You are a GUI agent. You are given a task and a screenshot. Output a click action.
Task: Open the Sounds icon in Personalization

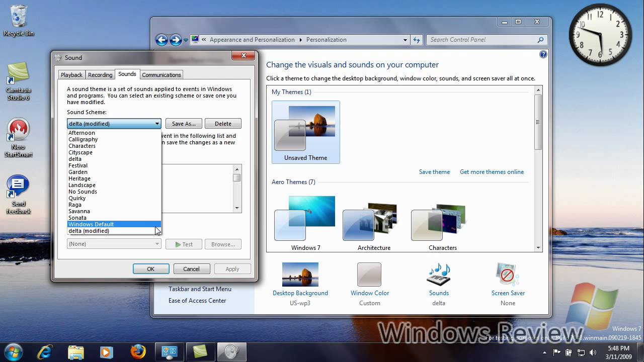click(439, 275)
